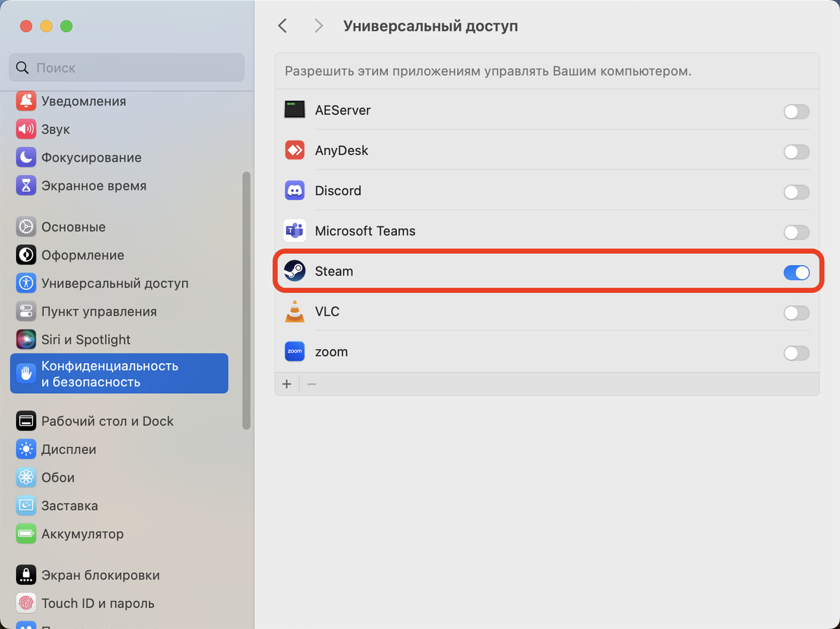The image size is (840, 629).
Task: Click the AnyDesk app icon
Action: [x=295, y=150]
